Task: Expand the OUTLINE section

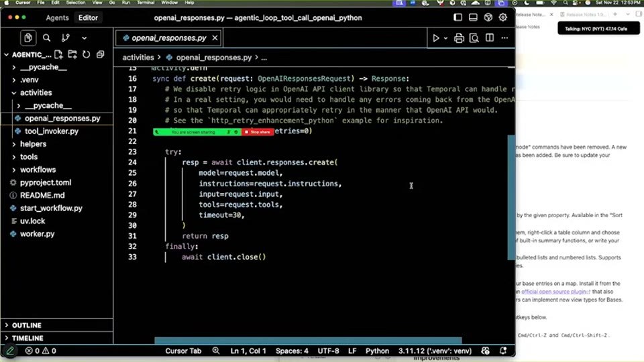Action: (x=26, y=325)
